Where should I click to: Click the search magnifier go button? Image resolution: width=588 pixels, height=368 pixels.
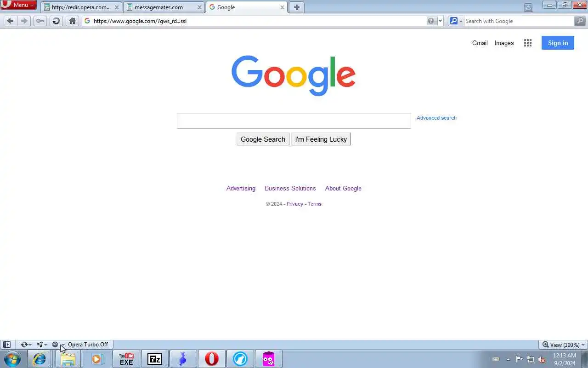[x=580, y=21]
